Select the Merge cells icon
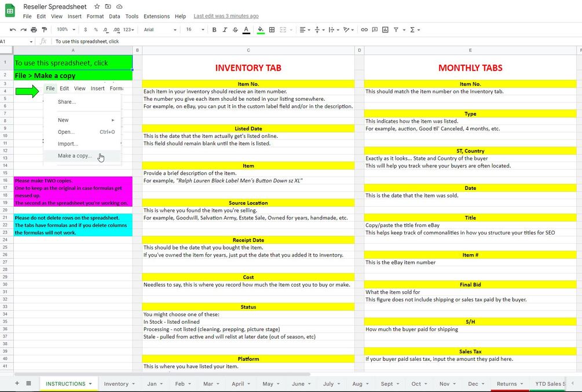 click(x=283, y=30)
